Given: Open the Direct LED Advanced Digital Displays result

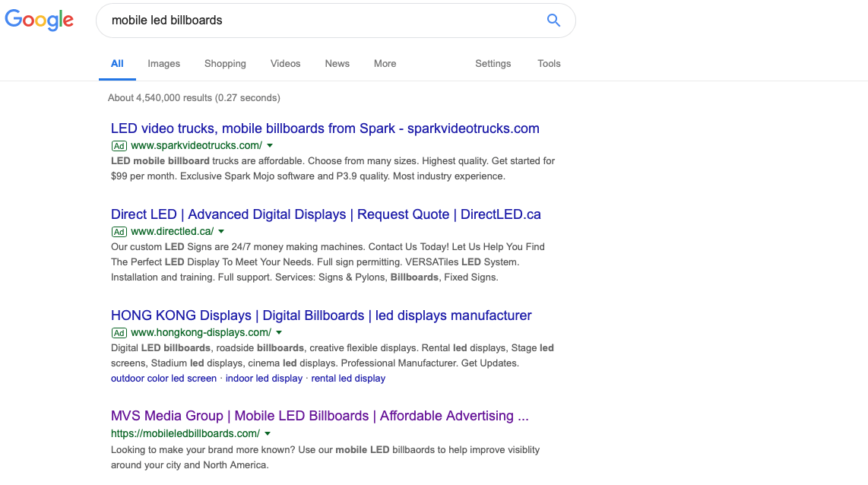Looking at the screenshot, I should (326, 214).
